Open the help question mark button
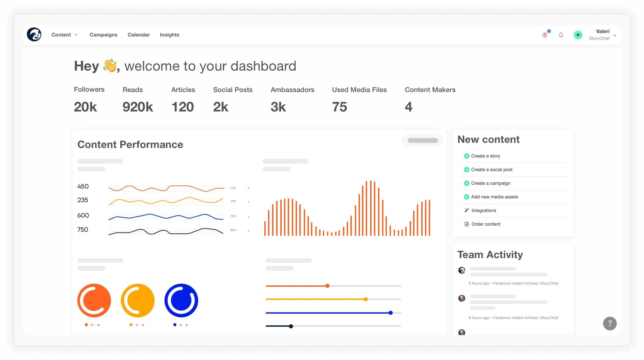Viewport: 644px width, 360px height. [610, 323]
